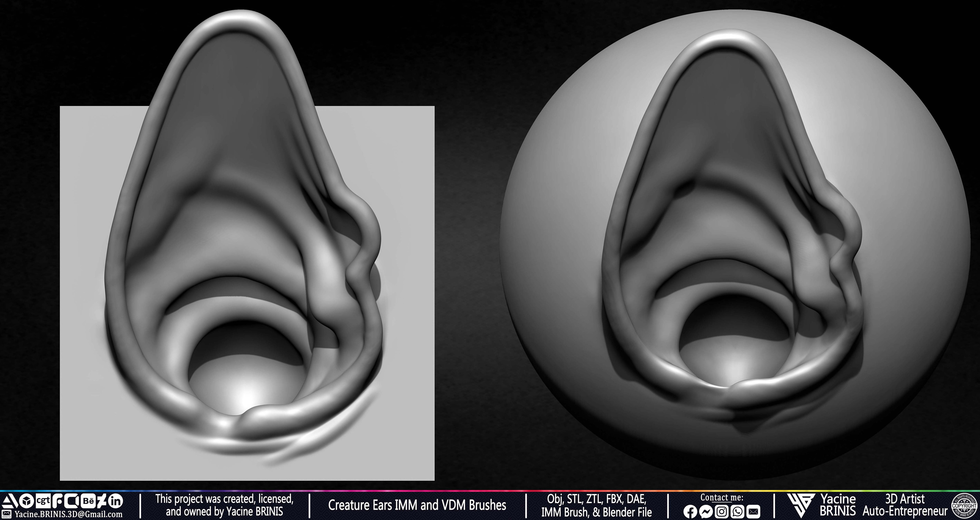Click the 'Yacine BRINIS' name text
Image resolution: width=980 pixels, height=520 pixels.
pyautogui.click(x=838, y=504)
